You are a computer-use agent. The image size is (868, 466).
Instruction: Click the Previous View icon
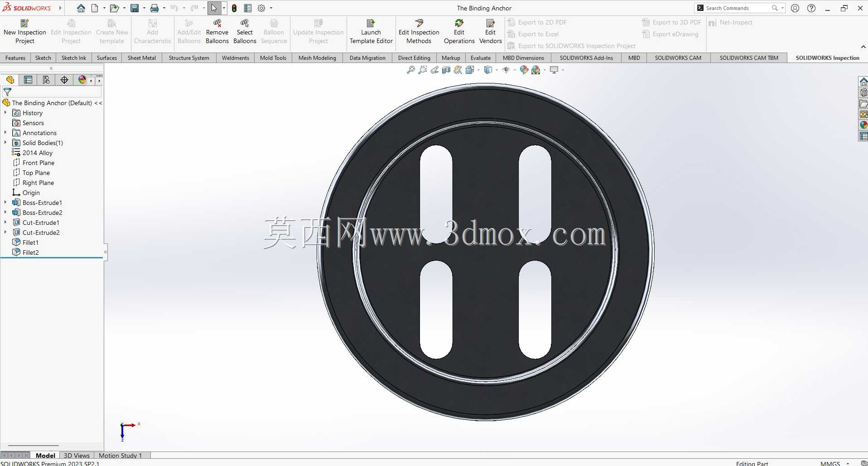coord(434,70)
